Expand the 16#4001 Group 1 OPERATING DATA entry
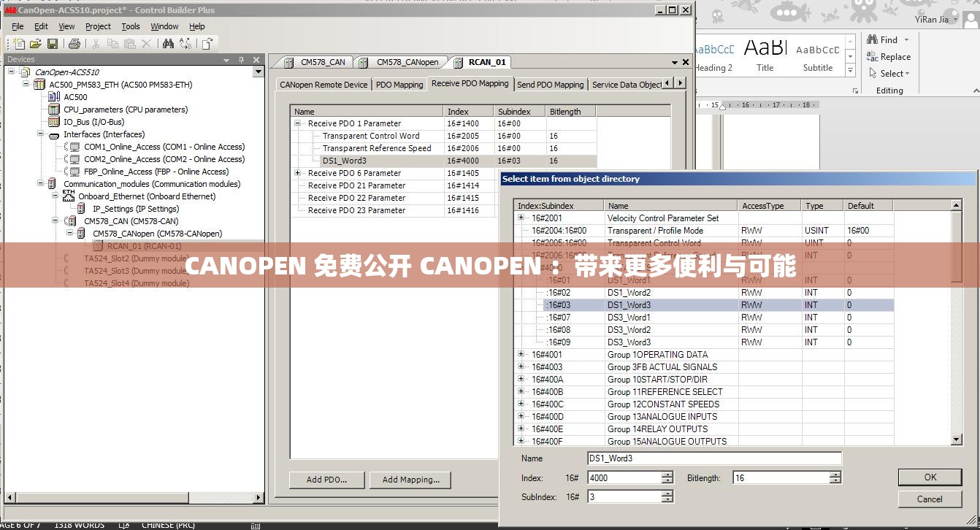 tap(520, 354)
